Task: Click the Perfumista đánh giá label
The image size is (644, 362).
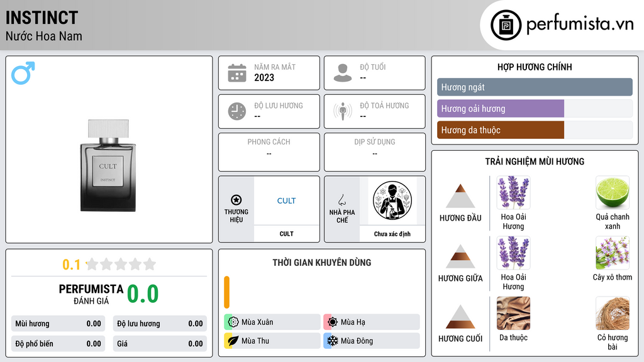Action: pyautogui.click(x=91, y=294)
